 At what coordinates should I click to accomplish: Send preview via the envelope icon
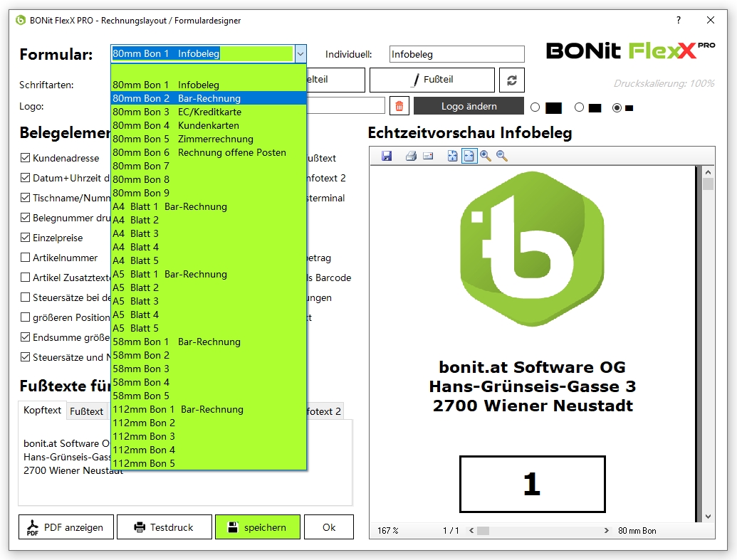click(x=428, y=156)
